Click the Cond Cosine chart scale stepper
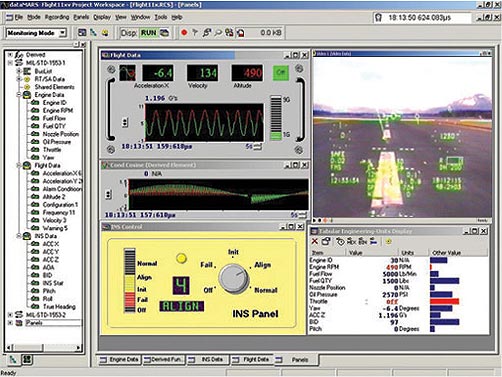Image resolution: width=502 pixels, height=377 pixels. pos(108,194)
